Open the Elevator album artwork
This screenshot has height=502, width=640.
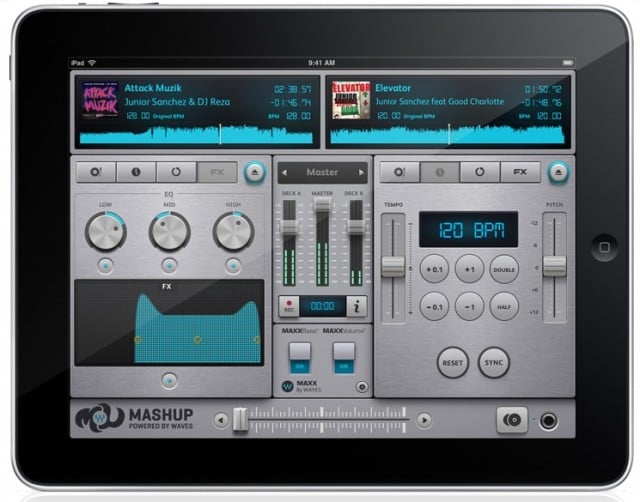pos(351,100)
